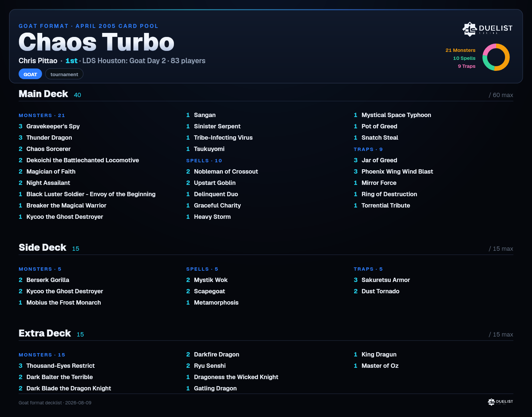This screenshot has width=532, height=417.
Task: Click the 21 Monsters legend label
Action: [x=461, y=50]
